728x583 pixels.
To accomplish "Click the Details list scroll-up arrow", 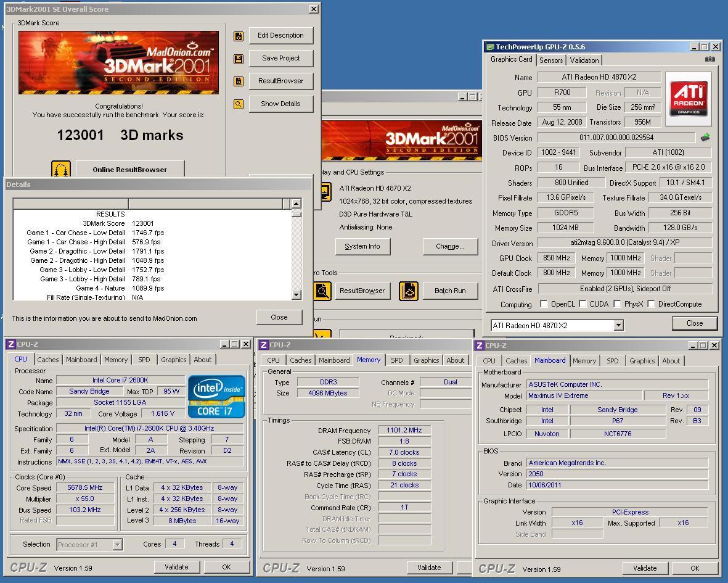I will [297, 204].
